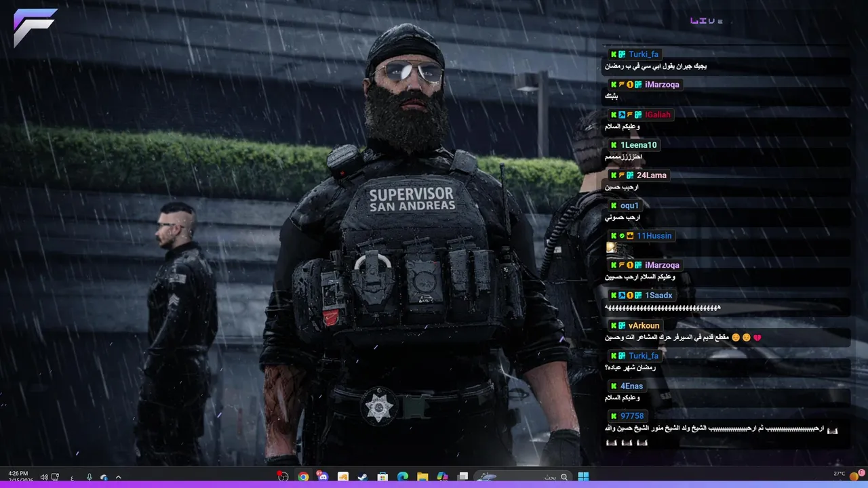Click the microphone tray icon
The height and width of the screenshot is (488, 868).
(x=90, y=477)
